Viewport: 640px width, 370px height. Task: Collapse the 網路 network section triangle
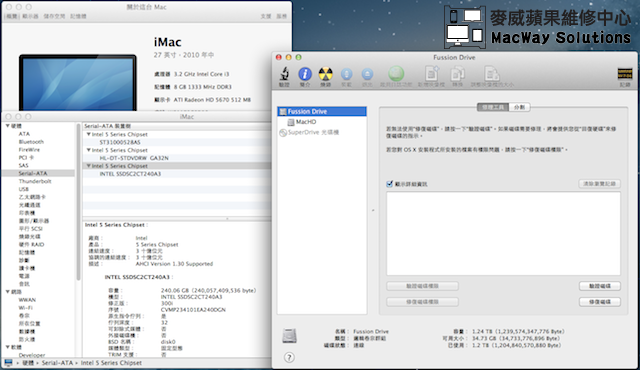(x=7, y=292)
